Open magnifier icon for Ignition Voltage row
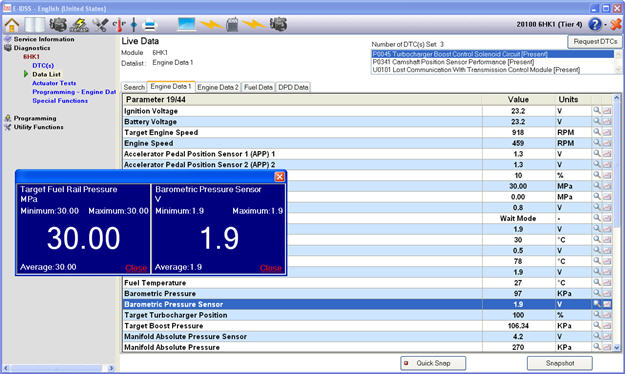Image resolution: width=625 pixels, height=374 pixels. tap(597, 110)
